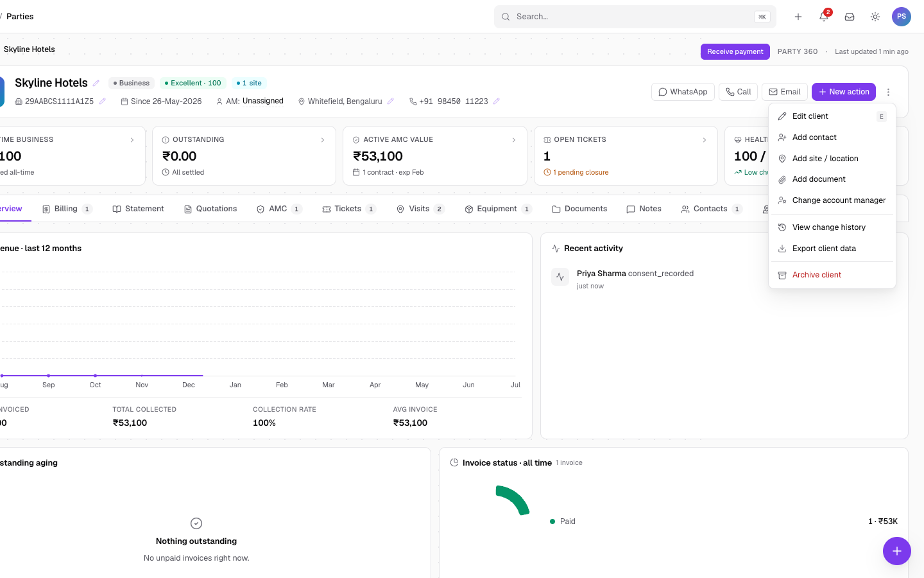The width and height of the screenshot is (924, 578).
Task: Open the Visits tab
Action: click(x=420, y=209)
